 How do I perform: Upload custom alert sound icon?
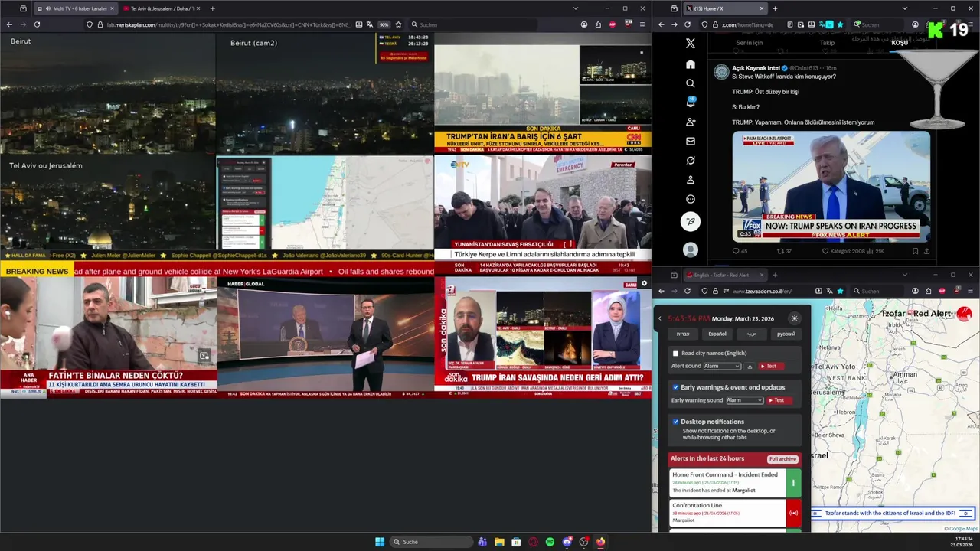click(x=750, y=367)
